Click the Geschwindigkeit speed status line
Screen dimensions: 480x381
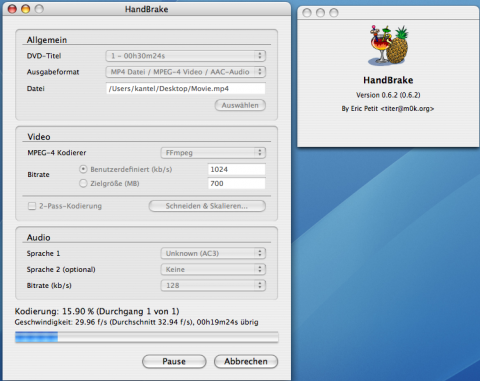pyautogui.click(x=136, y=322)
